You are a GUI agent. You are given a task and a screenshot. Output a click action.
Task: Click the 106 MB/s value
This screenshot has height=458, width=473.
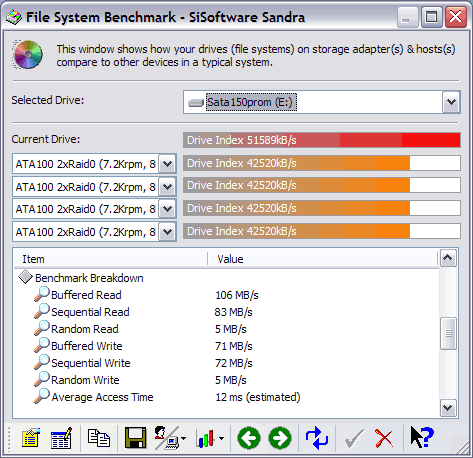[x=237, y=295]
